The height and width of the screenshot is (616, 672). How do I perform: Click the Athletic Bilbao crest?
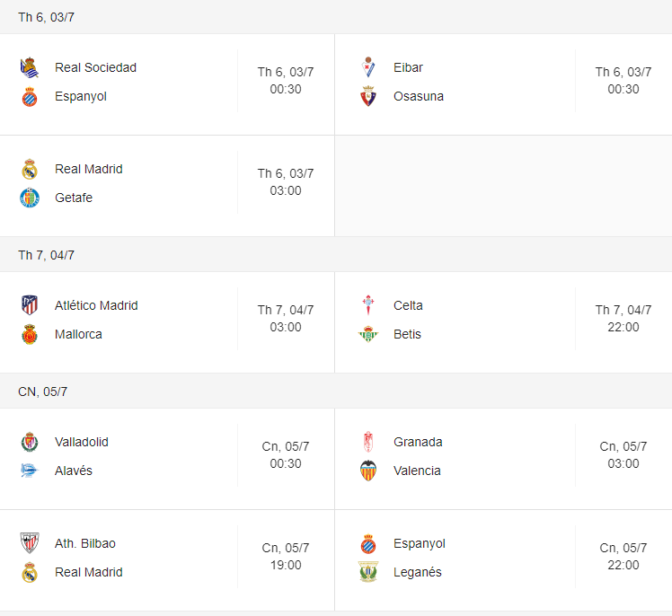pos(30,543)
